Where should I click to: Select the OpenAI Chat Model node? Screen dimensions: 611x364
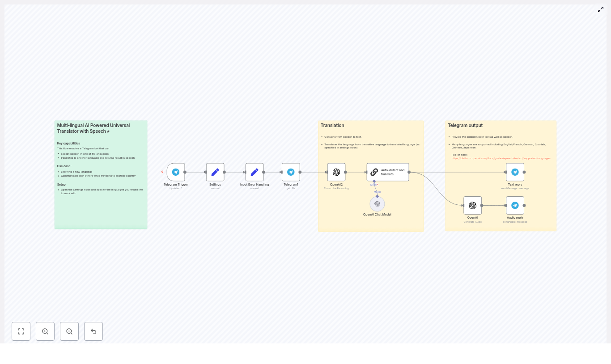tap(377, 204)
